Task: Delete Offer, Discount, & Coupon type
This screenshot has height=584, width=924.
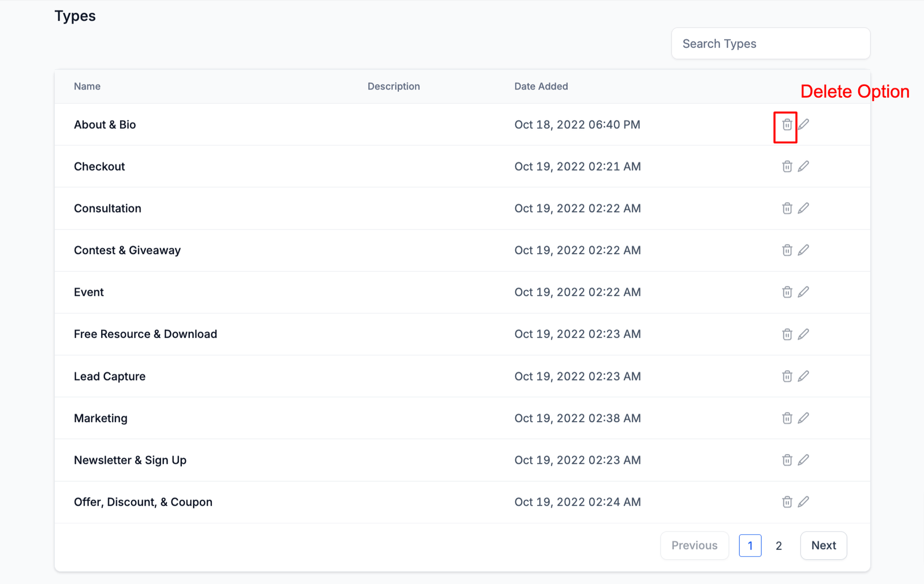Action: pos(787,502)
